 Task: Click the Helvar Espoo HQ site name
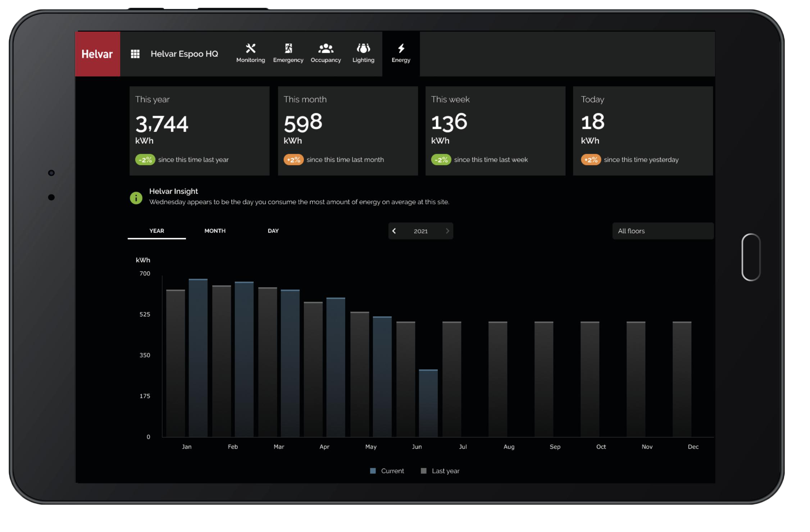[184, 54]
